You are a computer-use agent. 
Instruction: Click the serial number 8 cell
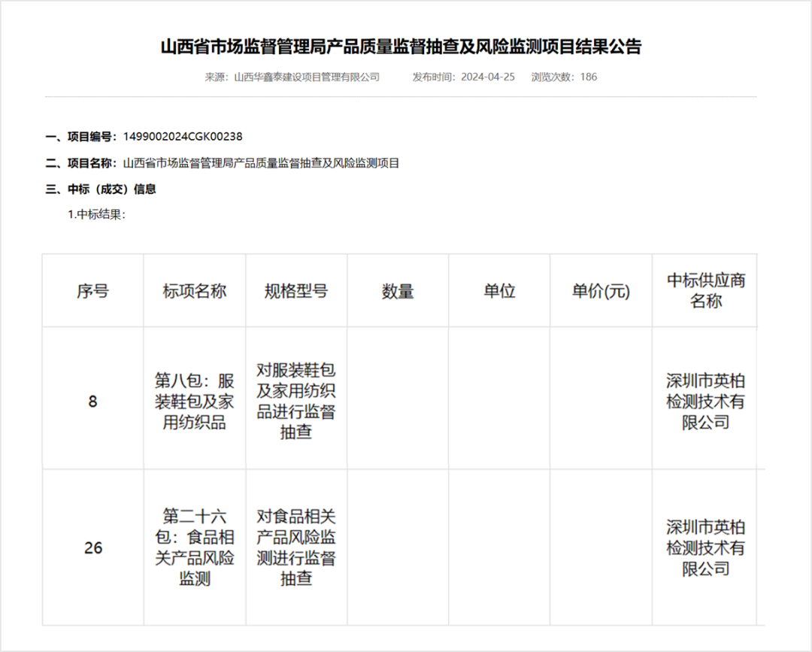92,401
